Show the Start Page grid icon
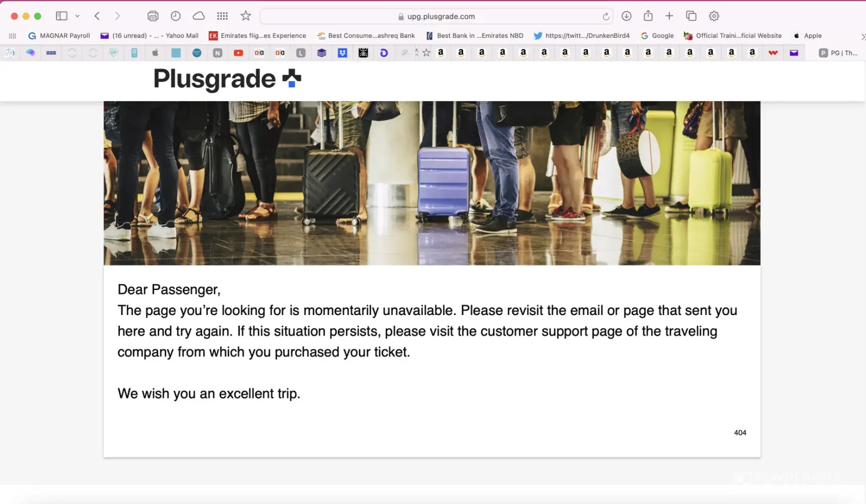The width and height of the screenshot is (866, 504). 222,16
